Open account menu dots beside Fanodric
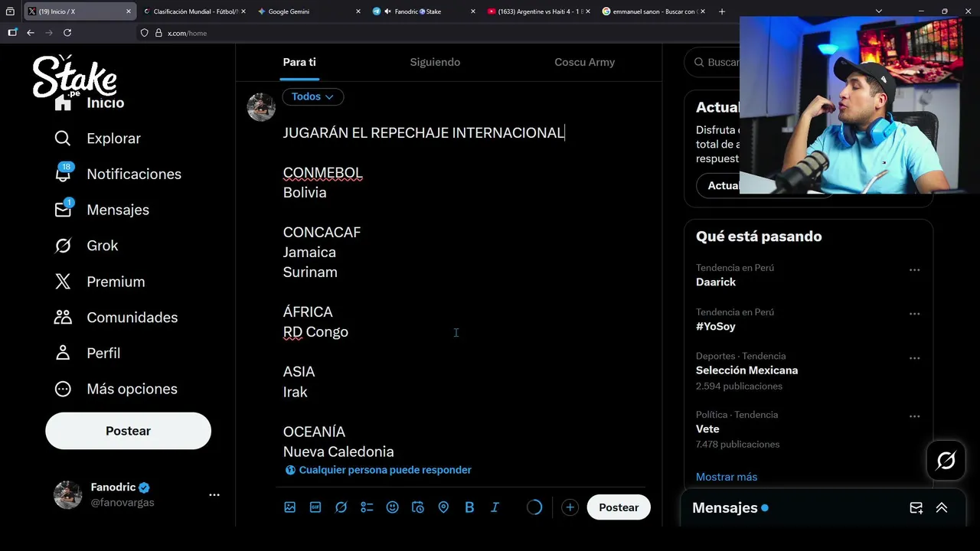Image resolution: width=980 pixels, height=551 pixels. (214, 495)
